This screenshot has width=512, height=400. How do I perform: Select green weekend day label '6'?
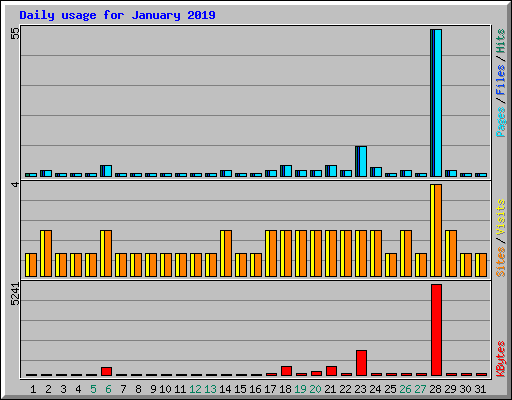[108, 389]
